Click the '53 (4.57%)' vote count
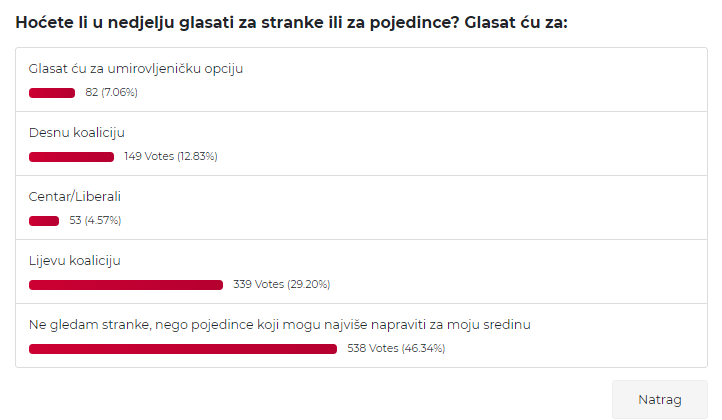Viewport: 722px width, 420px height. [x=95, y=221]
